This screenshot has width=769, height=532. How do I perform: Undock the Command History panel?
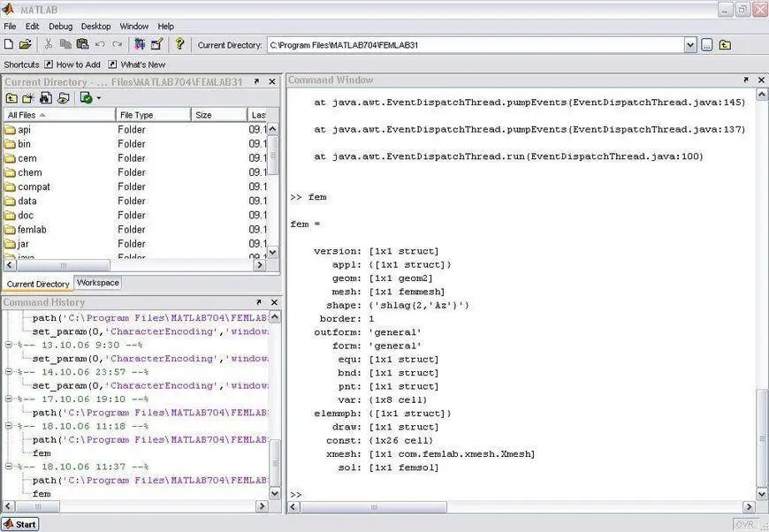tap(258, 302)
